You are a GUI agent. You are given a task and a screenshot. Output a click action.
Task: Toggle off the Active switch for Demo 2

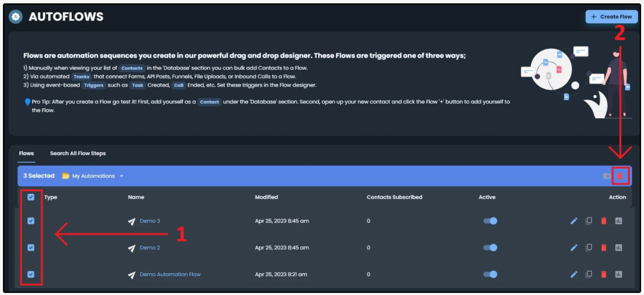click(x=490, y=248)
